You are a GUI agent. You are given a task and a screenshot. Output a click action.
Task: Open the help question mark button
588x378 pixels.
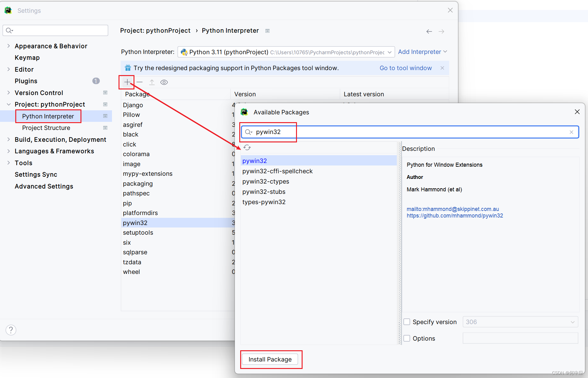point(11,330)
